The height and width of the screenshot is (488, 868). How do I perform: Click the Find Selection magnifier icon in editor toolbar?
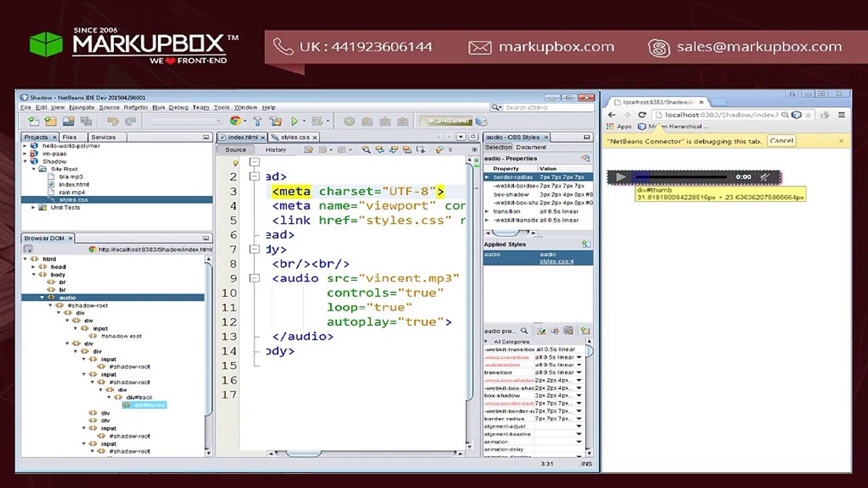point(366,150)
